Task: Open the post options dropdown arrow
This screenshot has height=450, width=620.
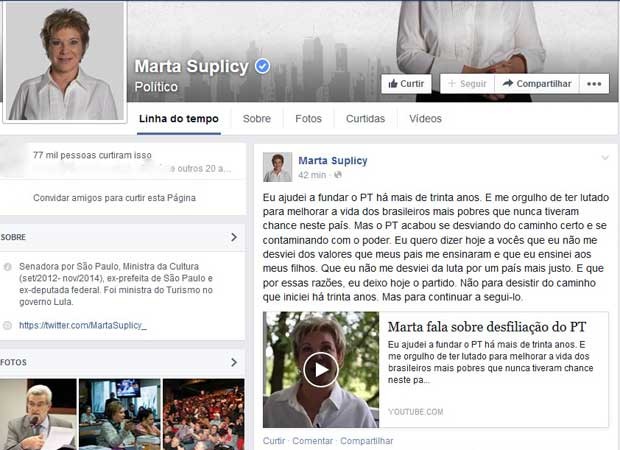Action: point(604,159)
